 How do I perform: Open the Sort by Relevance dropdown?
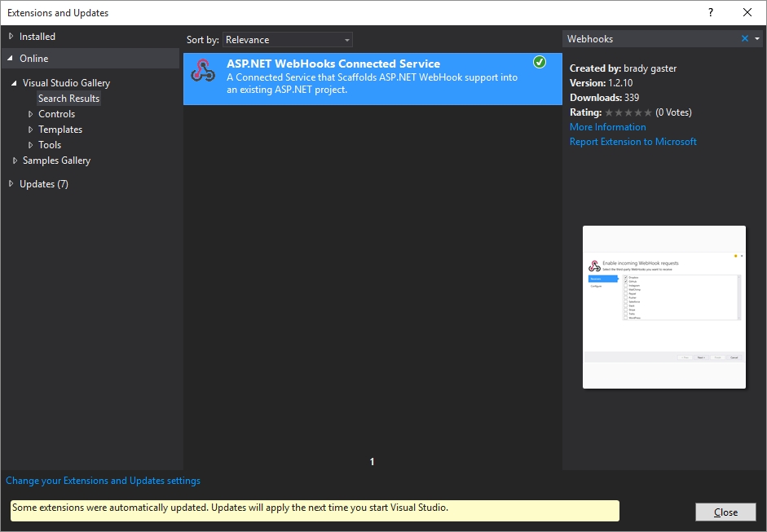[x=288, y=40]
